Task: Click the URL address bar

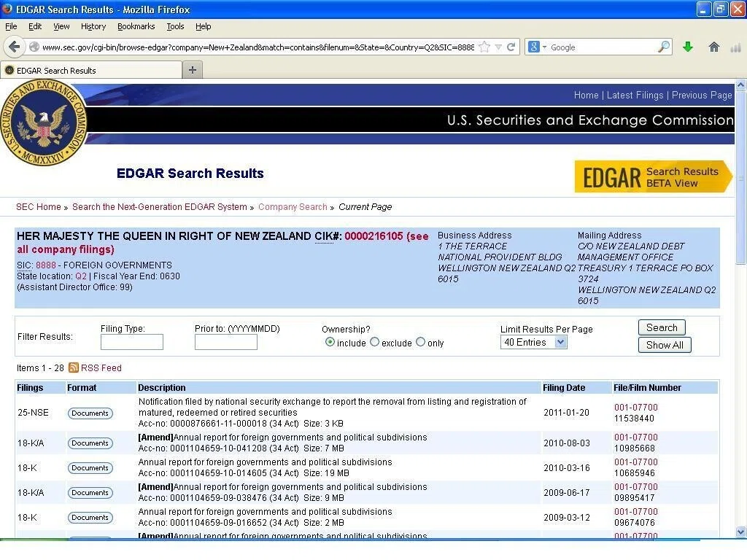Action: [258, 47]
